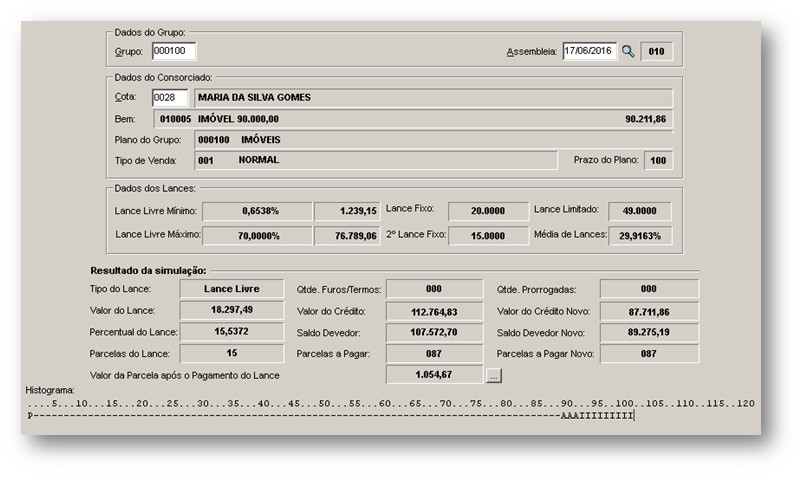
Task: Click the ellipsis button next to 1.054,67
Action: 494,376
